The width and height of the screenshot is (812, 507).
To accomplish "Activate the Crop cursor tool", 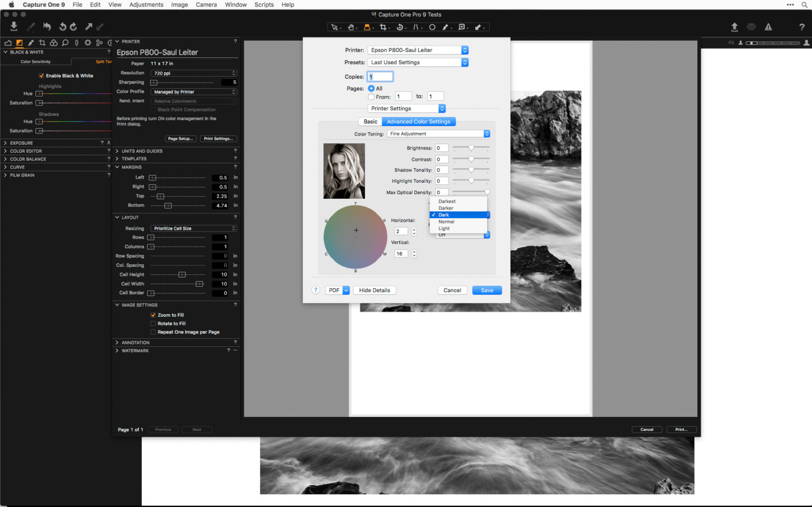I will [x=384, y=27].
